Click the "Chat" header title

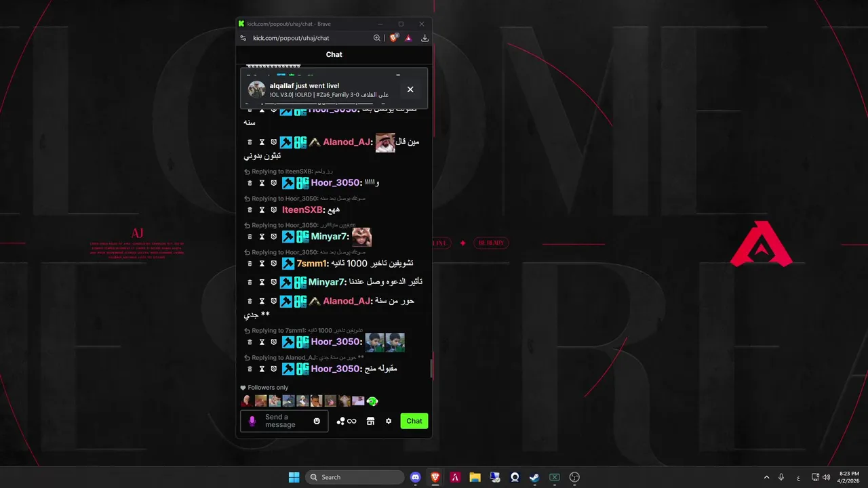click(x=334, y=55)
